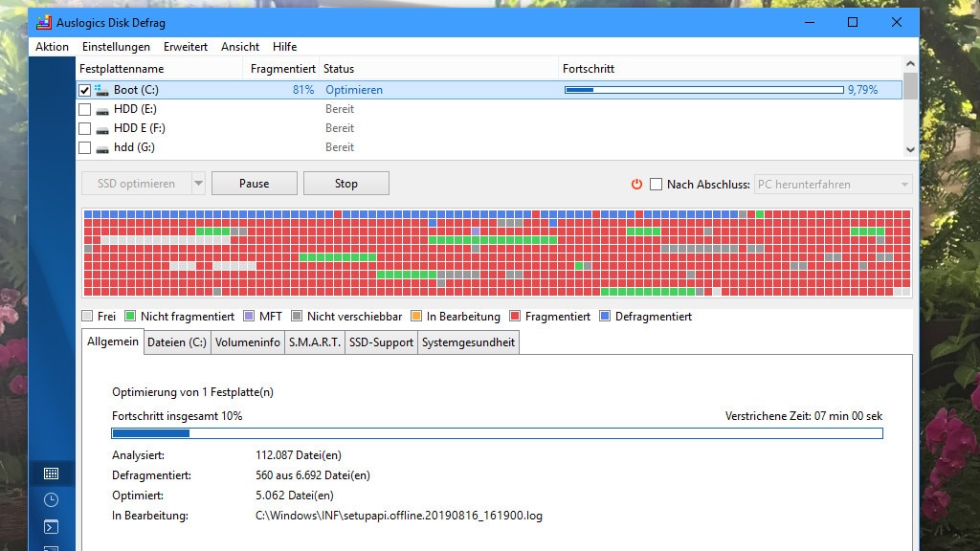
Task: Minimize the Auslogics Disk Defrag window
Action: pyautogui.click(x=810, y=23)
